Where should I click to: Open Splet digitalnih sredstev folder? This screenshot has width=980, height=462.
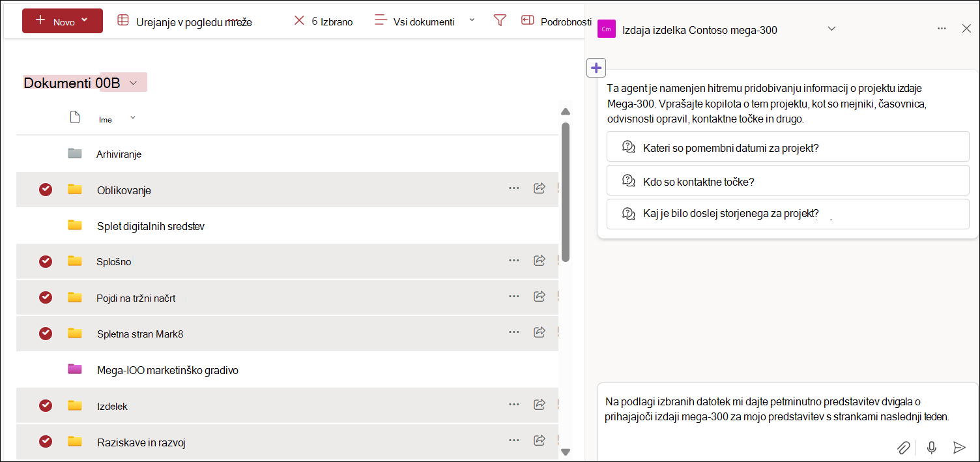(x=151, y=226)
